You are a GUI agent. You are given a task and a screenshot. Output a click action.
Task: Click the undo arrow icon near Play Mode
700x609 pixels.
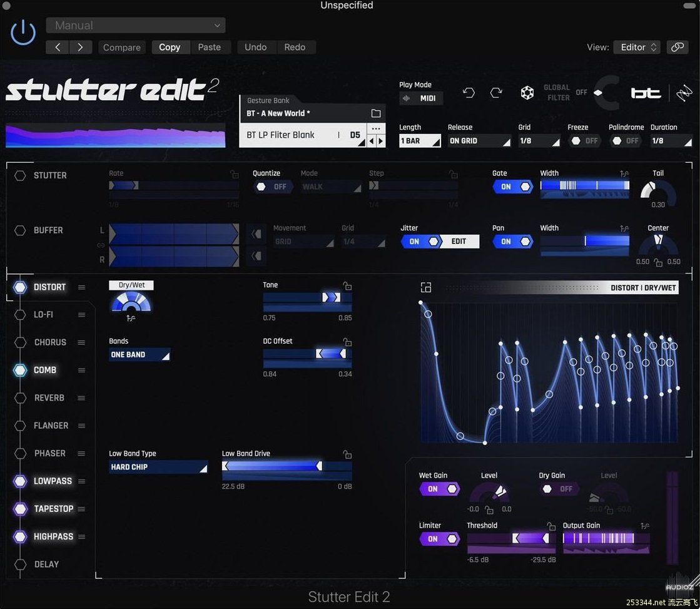pos(469,93)
